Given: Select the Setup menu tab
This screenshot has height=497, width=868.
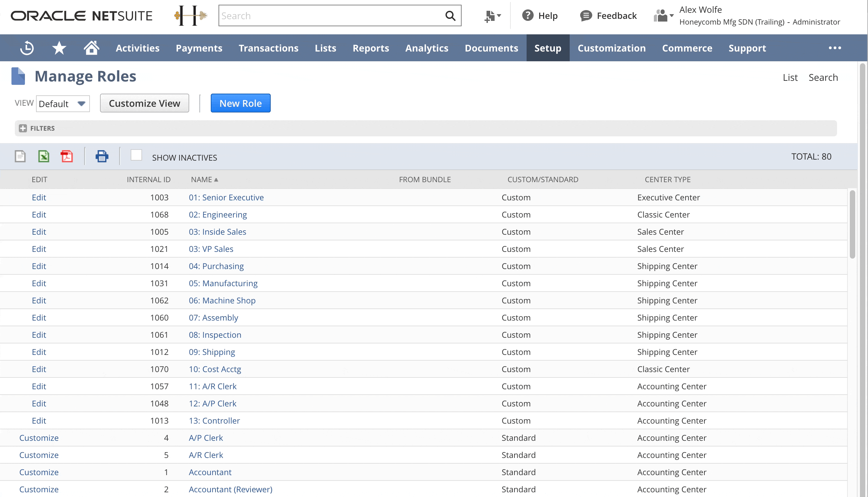Looking at the screenshot, I should pos(548,48).
